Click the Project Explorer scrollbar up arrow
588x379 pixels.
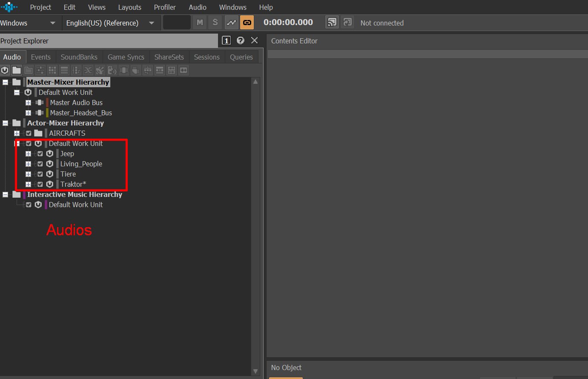coord(255,82)
